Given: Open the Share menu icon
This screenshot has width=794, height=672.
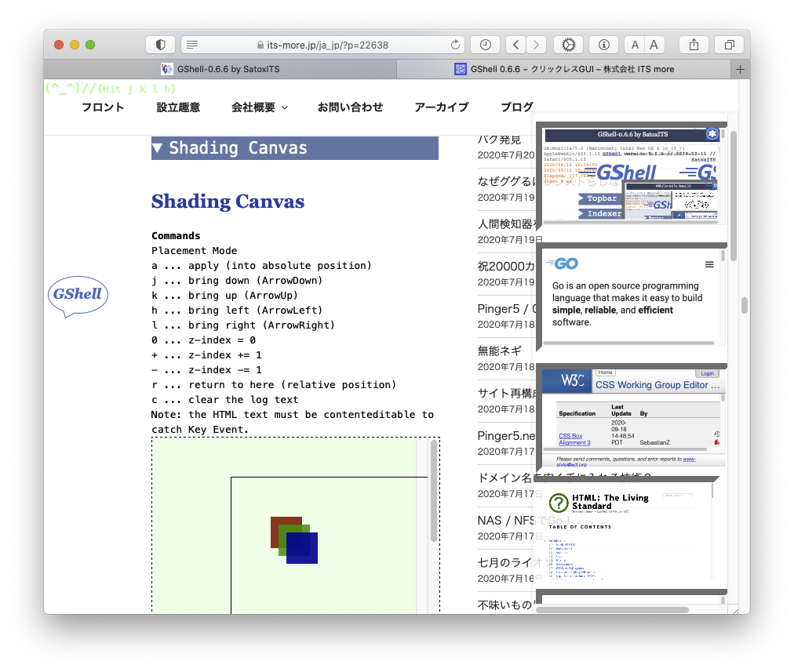Looking at the screenshot, I should tap(694, 45).
